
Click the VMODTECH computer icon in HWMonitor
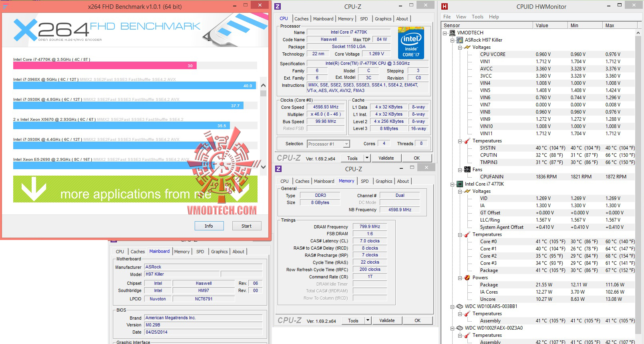tap(453, 33)
